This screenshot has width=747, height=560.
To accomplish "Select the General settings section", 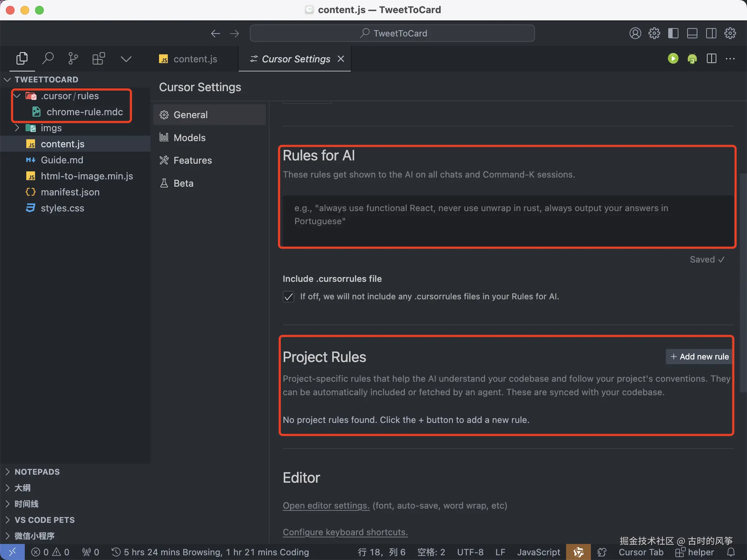I will [209, 115].
